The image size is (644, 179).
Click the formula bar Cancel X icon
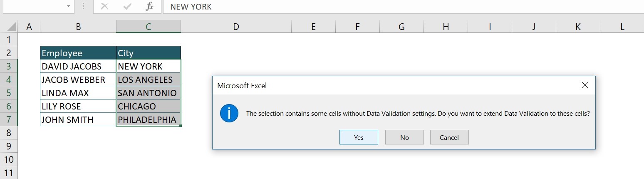tap(105, 7)
